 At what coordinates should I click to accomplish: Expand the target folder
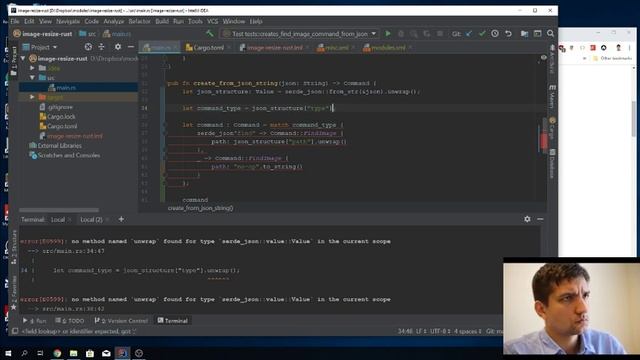tap(32, 97)
